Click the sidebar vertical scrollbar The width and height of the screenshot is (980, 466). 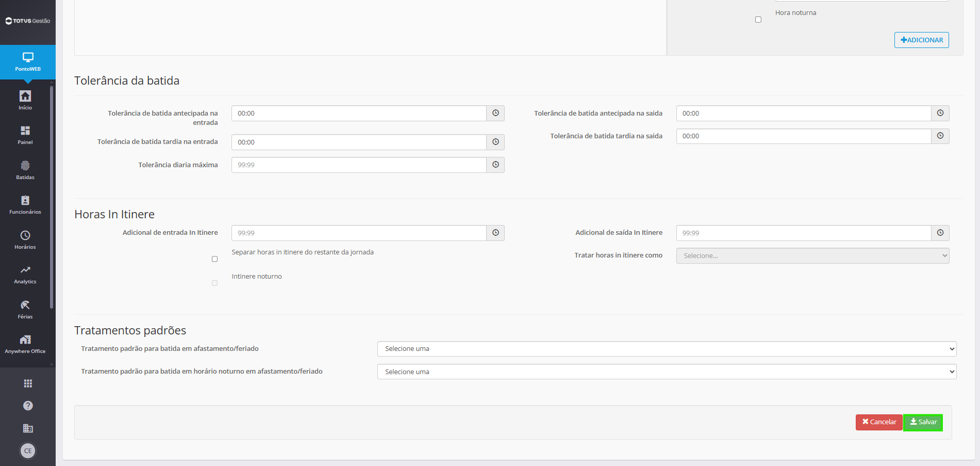[52, 197]
